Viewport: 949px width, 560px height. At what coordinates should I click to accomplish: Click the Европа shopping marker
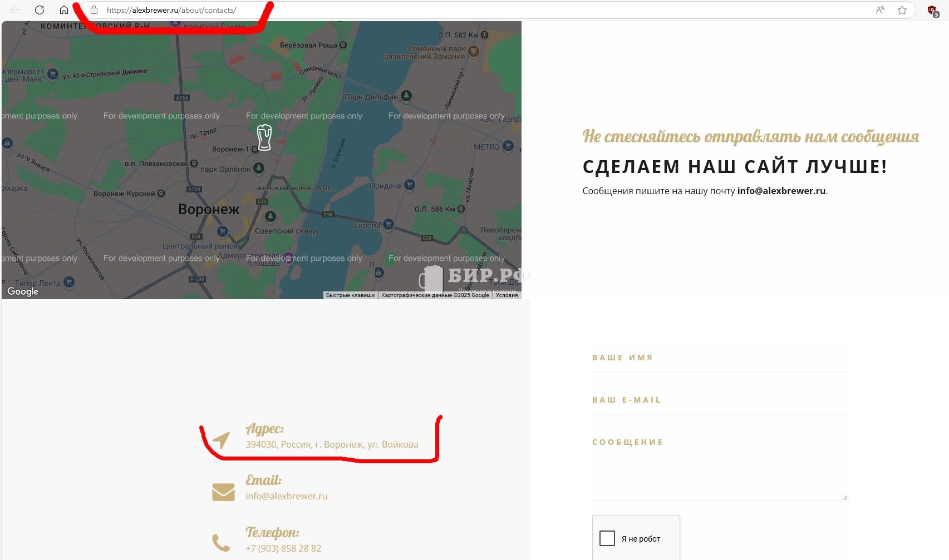[x=388, y=224]
